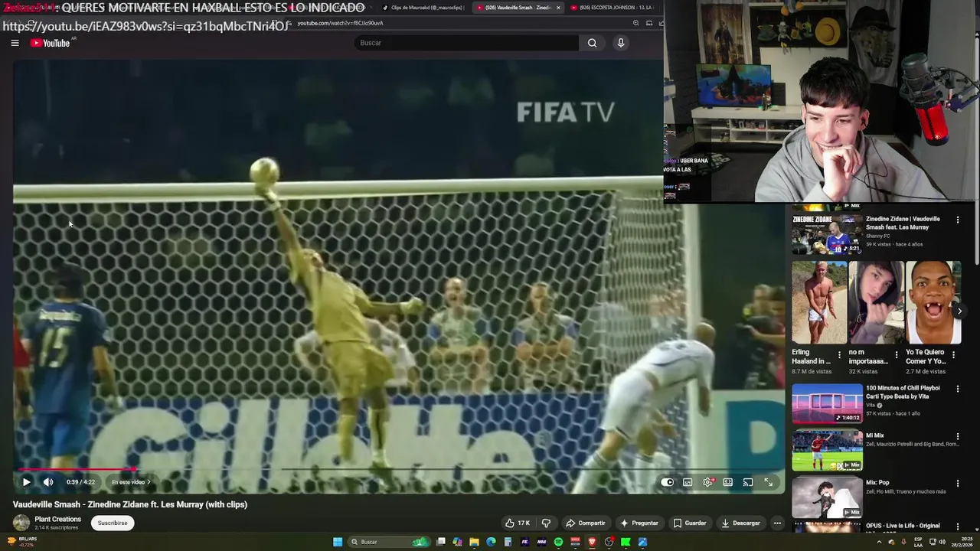Open the Windows Start button
Image resolution: width=980 pixels, height=551 pixels.
(338, 542)
